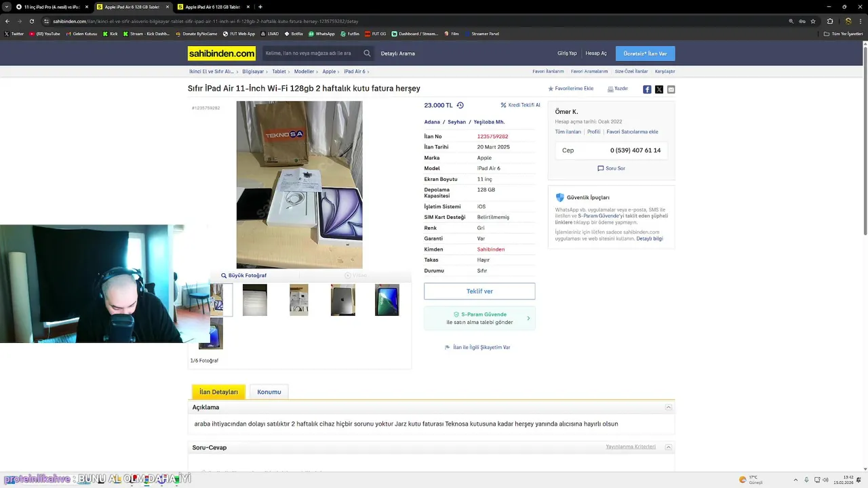Share listing by email icon

[x=671, y=89]
